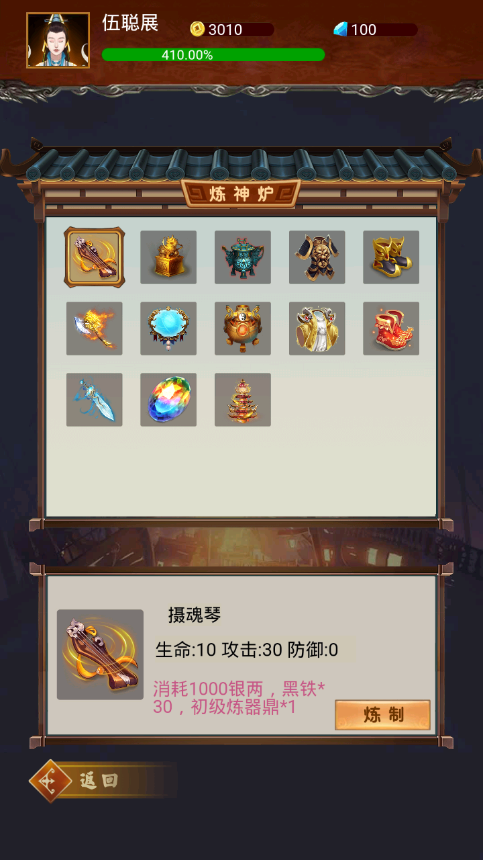Select the teal bronze cauldron item
The image size is (483, 860).
click(x=242, y=257)
